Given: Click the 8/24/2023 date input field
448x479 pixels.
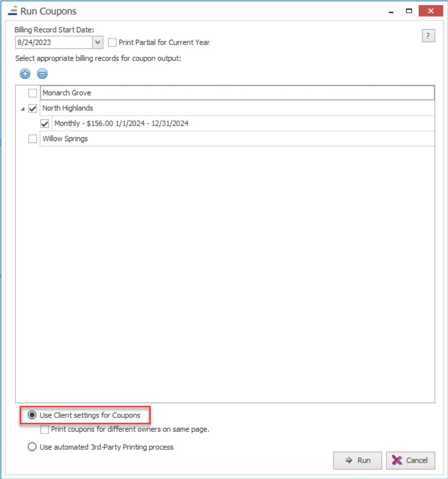Looking at the screenshot, I should (x=54, y=42).
